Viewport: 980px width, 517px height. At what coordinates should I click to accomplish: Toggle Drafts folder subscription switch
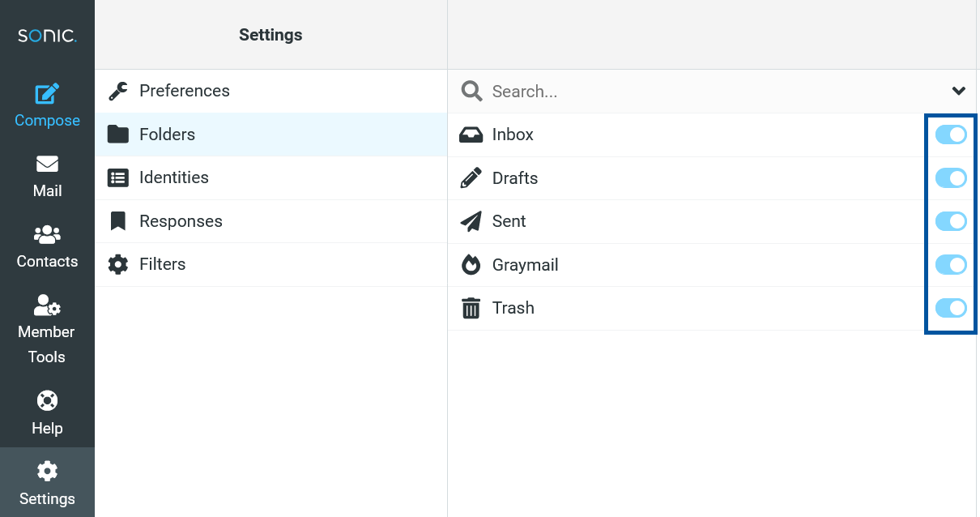(951, 178)
